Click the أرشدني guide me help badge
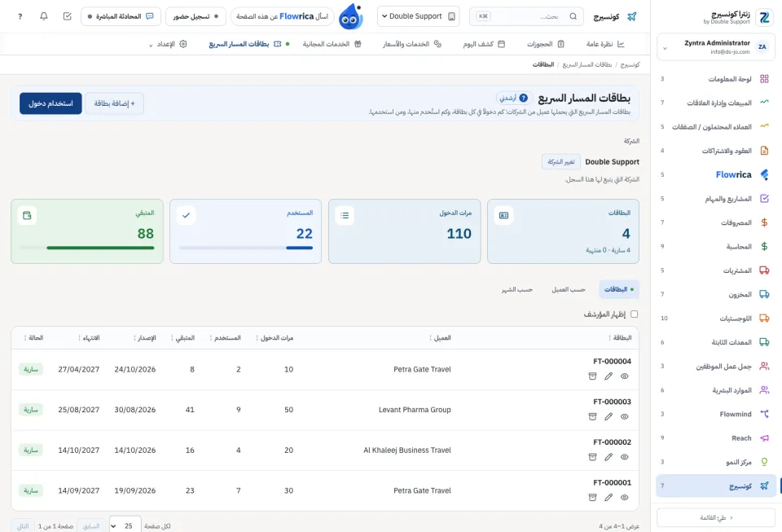Viewport: 782px width, 532px height. click(x=514, y=98)
